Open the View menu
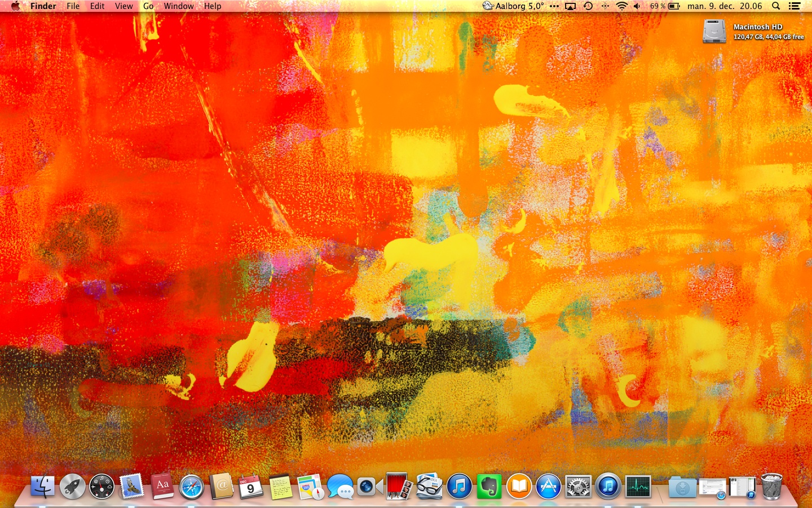Viewport: 812px width, 508px height. [124, 6]
